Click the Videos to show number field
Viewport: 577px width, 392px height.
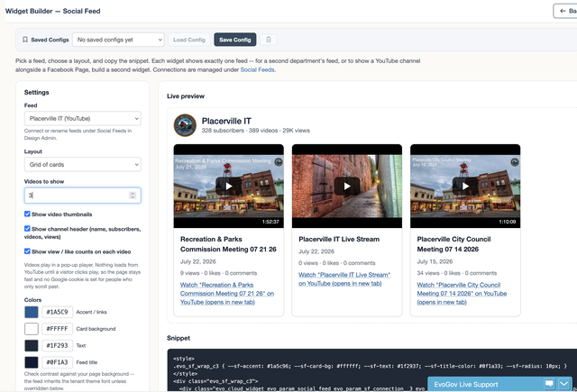coord(82,196)
